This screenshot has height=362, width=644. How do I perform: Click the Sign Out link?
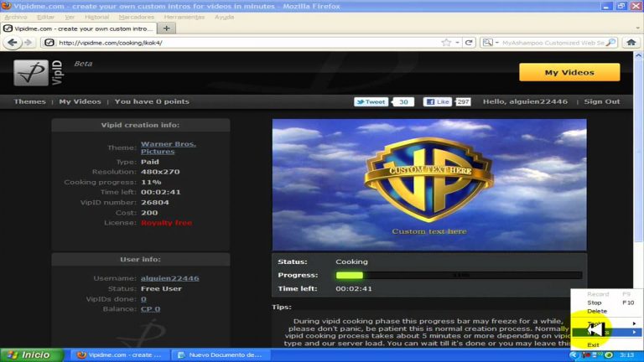click(x=602, y=101)
